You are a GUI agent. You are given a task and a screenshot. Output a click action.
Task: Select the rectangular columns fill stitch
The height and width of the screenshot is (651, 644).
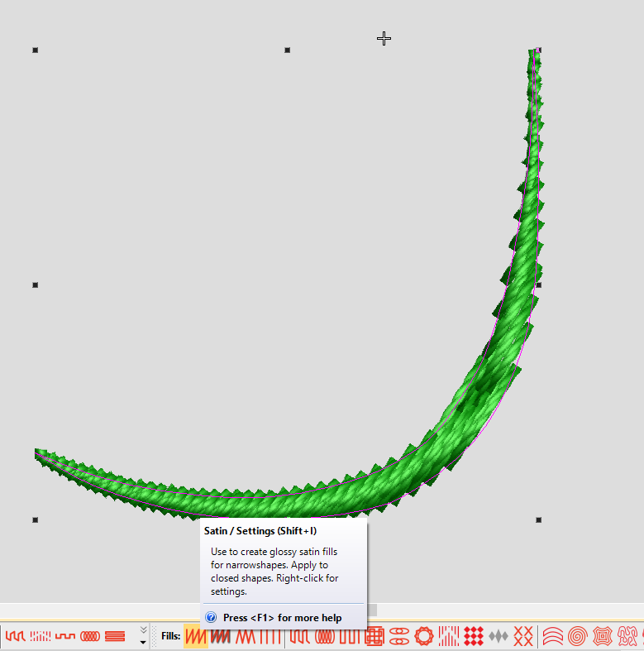tap(349, 636)
